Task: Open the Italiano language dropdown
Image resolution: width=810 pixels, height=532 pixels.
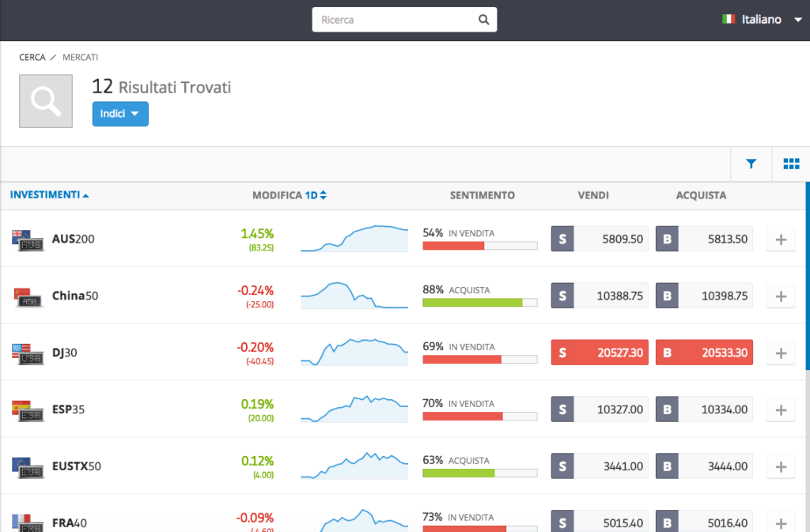Action: point(762,20)
